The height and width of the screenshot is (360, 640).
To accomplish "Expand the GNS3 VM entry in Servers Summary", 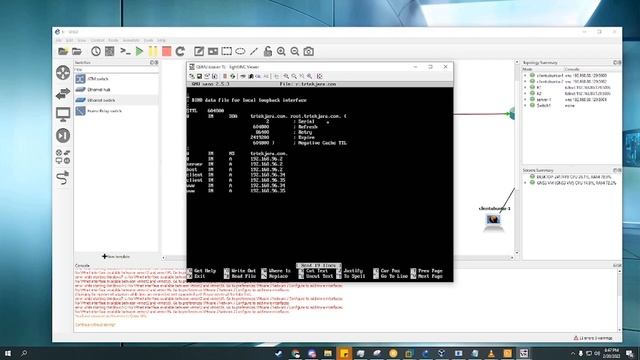I will click(x=526, y=183).
